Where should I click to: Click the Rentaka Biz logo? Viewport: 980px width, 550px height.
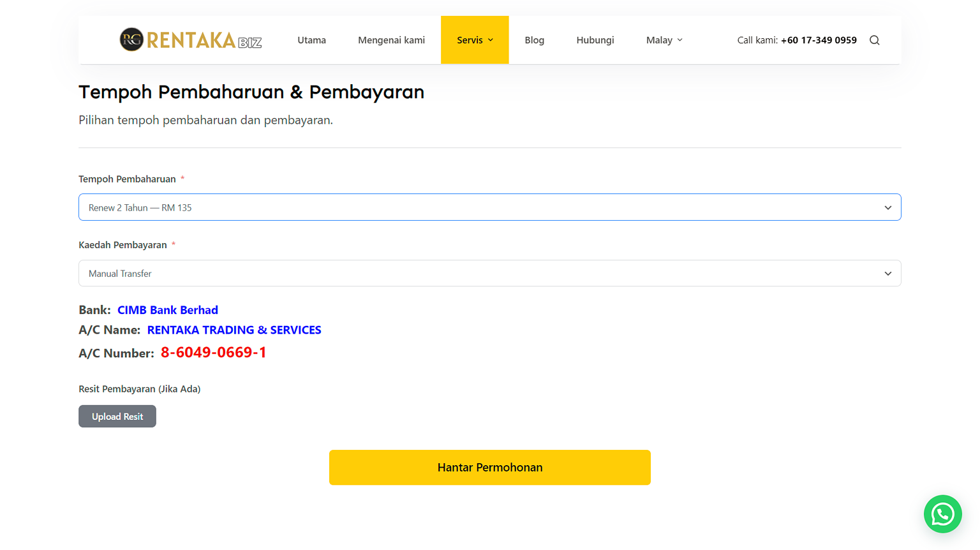coord(190,40)
